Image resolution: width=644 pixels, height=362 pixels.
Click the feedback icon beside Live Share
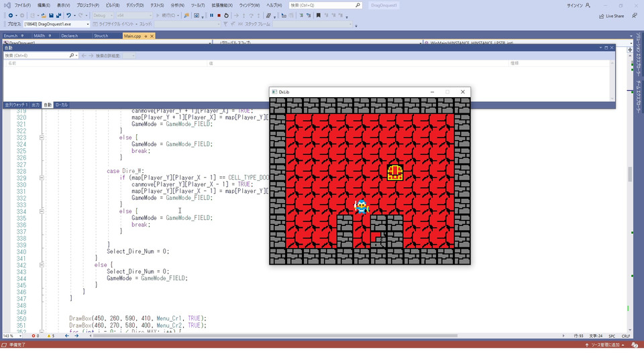pyautogui.click(x=635, y=15)
